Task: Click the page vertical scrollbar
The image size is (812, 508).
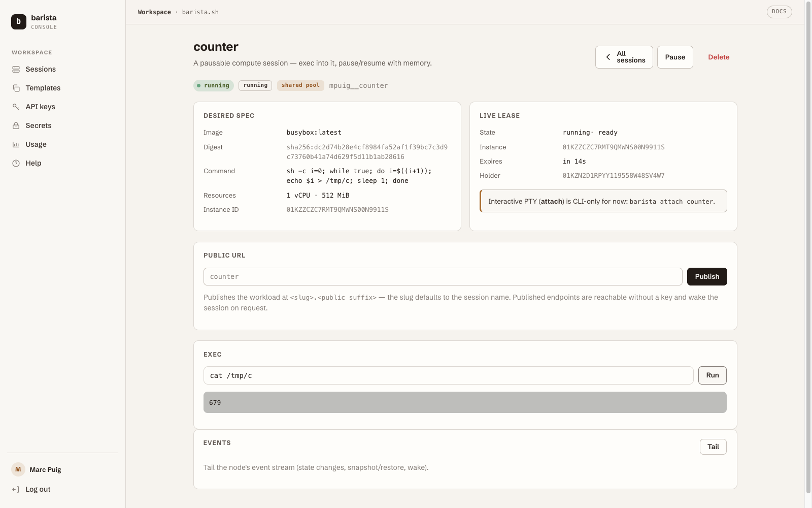Action: 808,247
